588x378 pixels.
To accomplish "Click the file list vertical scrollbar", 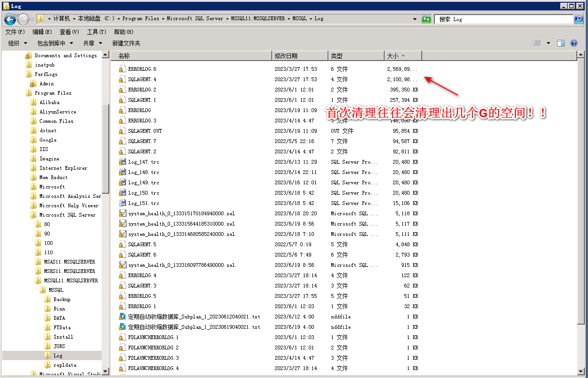I will tap(581, 192).
